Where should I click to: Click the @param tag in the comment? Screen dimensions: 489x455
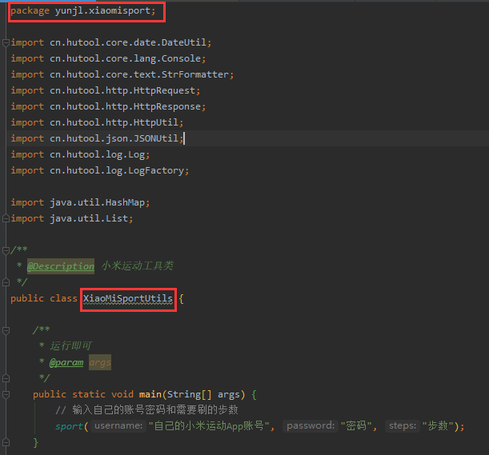(x=66, y=362)
